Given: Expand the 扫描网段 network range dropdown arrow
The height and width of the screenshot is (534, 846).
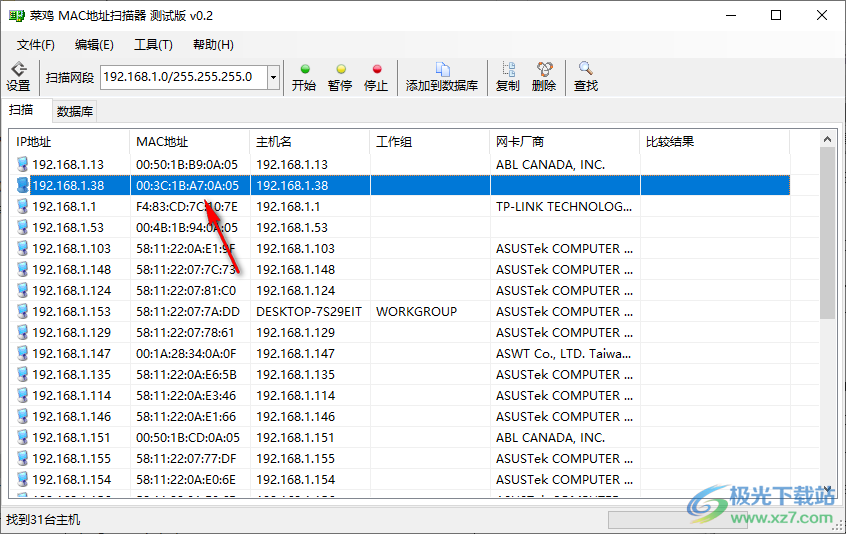Looking at the screenshot, I should 274,77.
